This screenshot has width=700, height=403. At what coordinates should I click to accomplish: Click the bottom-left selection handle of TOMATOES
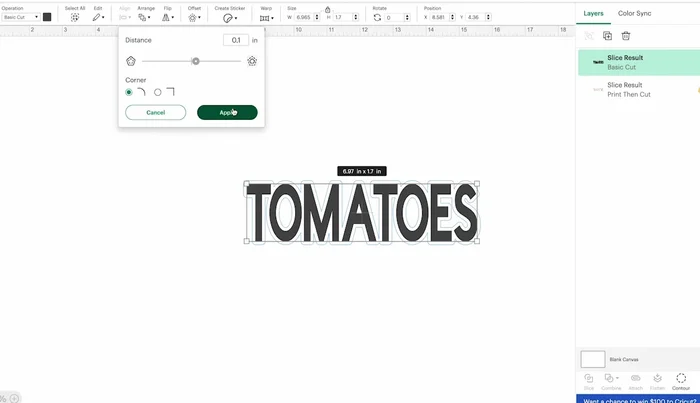tap(246, 241)
